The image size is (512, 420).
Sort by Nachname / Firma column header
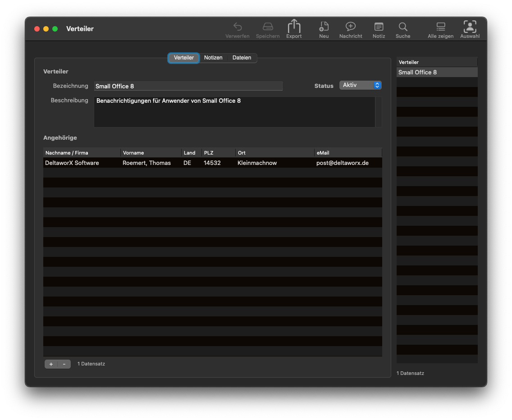(82, 153)
